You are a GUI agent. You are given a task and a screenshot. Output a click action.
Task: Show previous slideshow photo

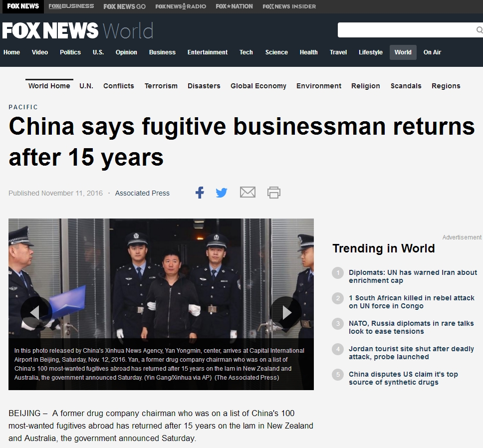coord(36,312)
